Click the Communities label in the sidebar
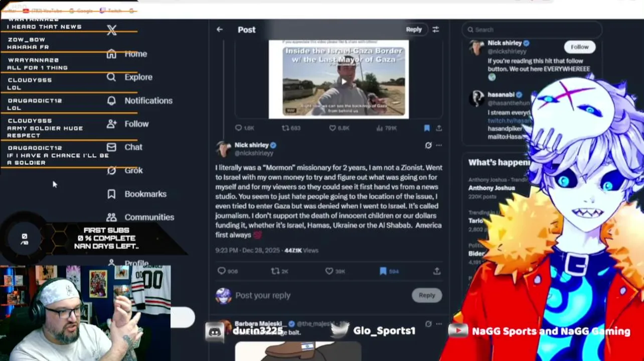Image resolution: width=644 pixels, height=361 pixels. tap(149, 217)
